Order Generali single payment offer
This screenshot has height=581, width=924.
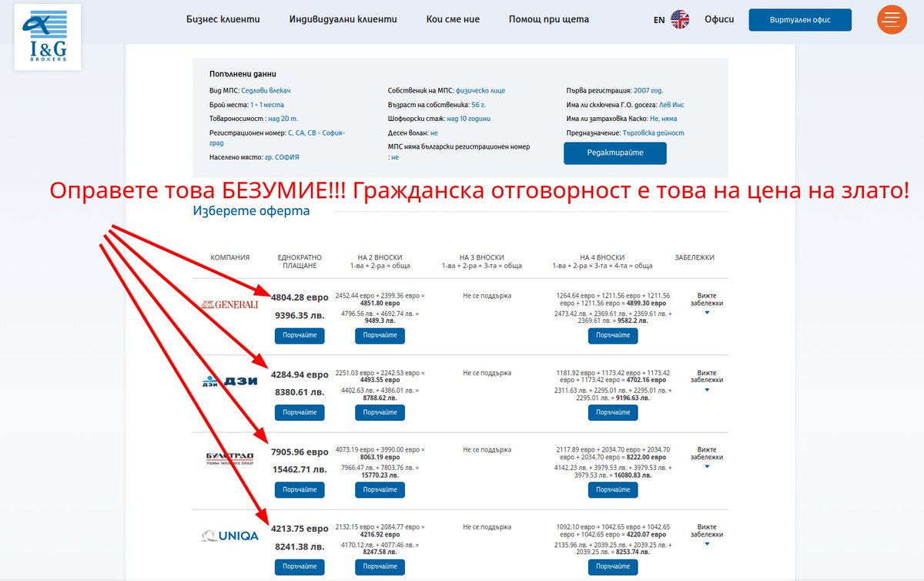pos(300,335)
